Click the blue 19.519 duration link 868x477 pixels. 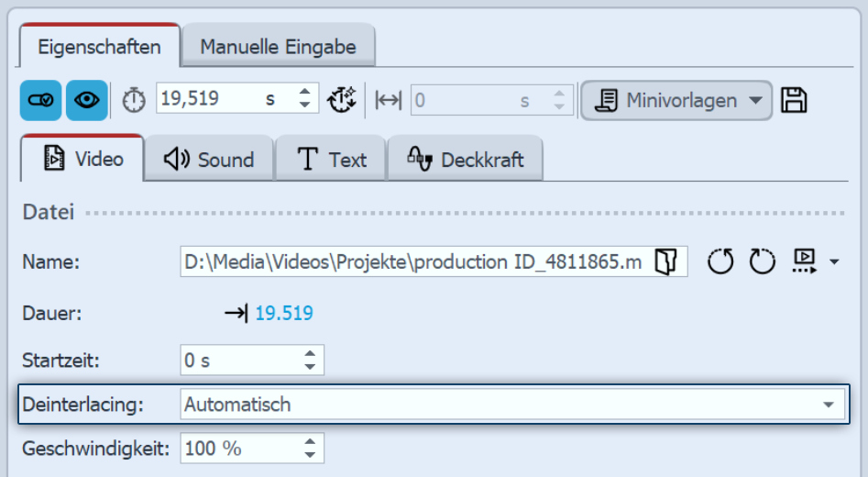(283, 314)
